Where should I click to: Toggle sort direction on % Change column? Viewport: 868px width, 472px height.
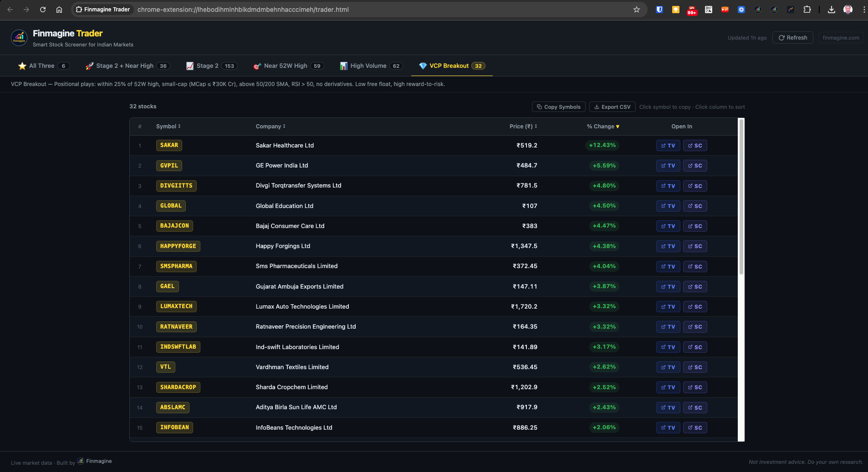[x=603, y=127]
